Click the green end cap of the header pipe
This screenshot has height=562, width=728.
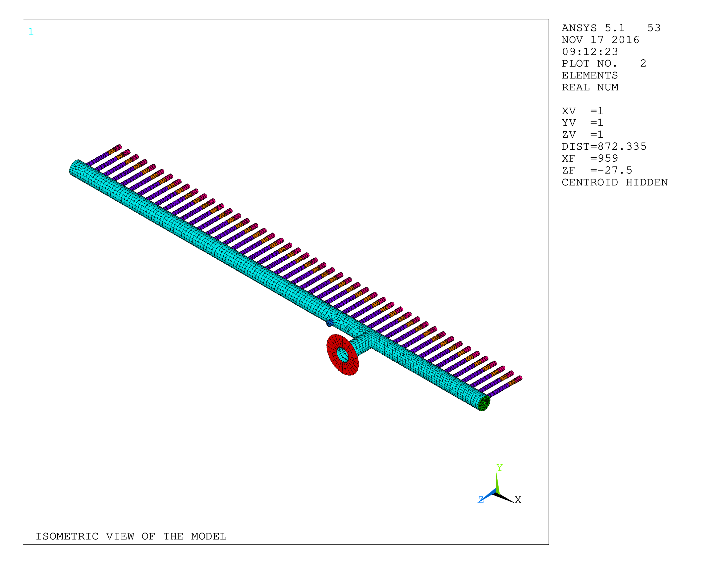(484, 403)
